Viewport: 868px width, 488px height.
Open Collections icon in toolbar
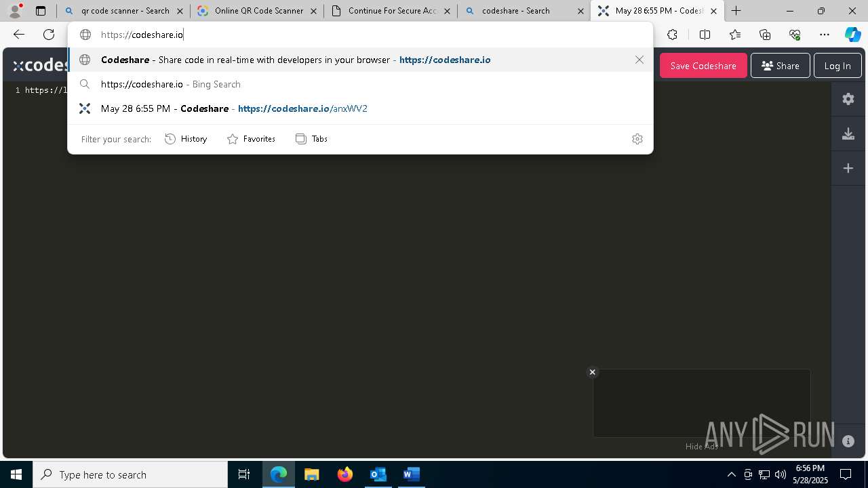click(x=765, y=35)
